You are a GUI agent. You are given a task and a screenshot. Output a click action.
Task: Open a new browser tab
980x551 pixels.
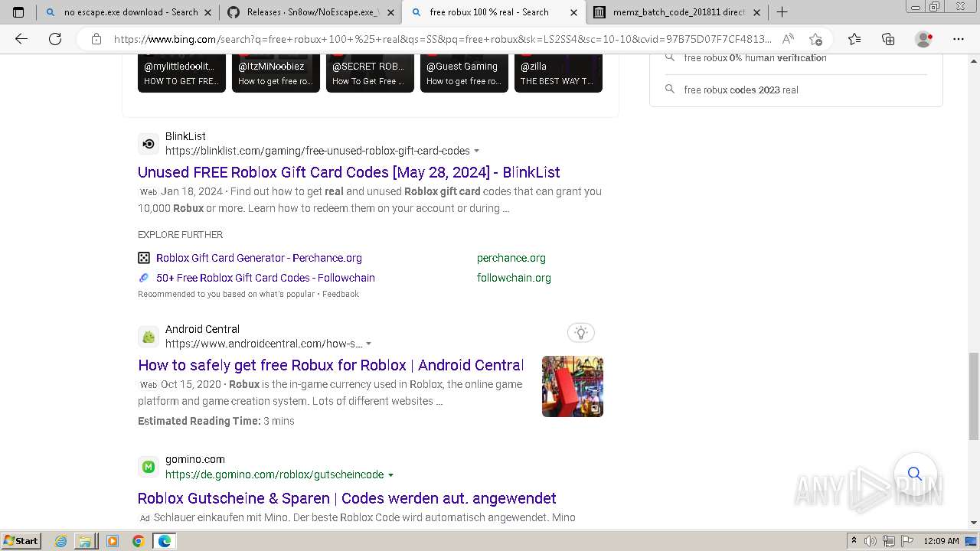[782, 12]
